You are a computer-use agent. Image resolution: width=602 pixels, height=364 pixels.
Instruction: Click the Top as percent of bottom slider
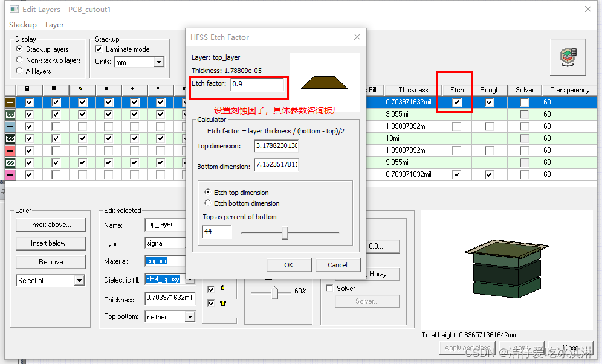(285, 232)
